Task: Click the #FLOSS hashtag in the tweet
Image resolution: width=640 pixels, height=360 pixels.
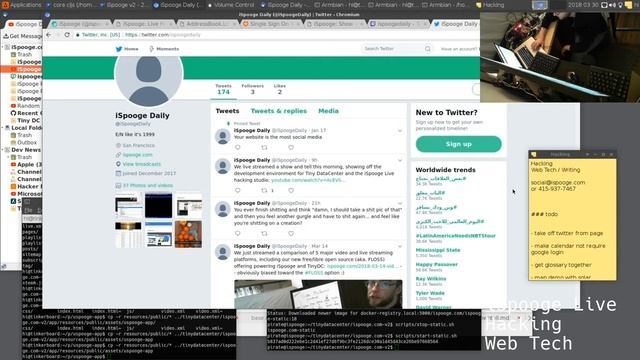Action: point(313,273)
